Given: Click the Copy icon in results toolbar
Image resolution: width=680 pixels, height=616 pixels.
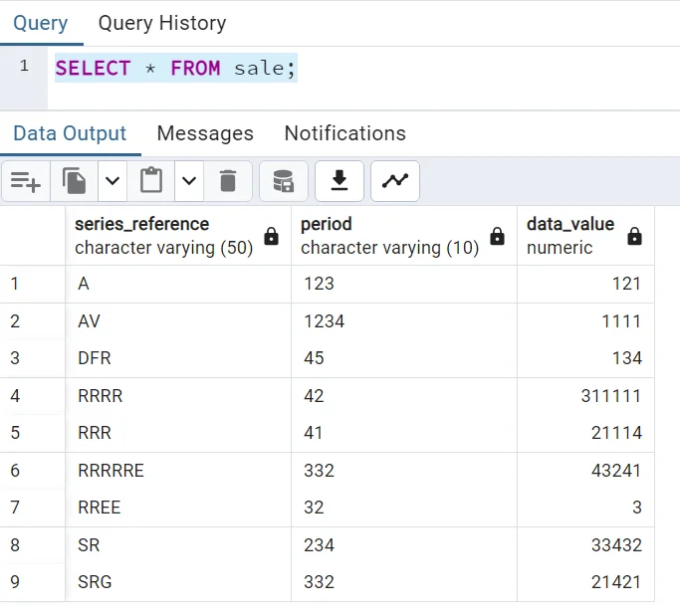Looking at the screenshot, I should pyautogui.click(x=75, y=181).
